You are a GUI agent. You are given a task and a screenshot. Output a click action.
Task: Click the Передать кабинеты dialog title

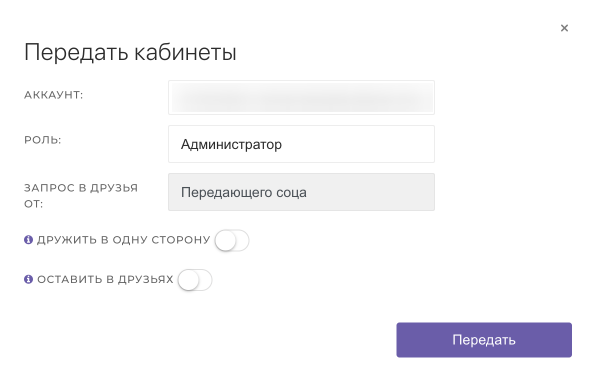130,52
